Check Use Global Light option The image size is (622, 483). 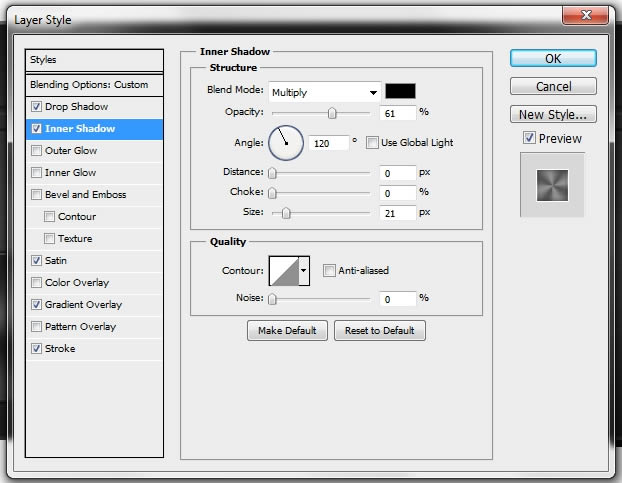point(372,143)
